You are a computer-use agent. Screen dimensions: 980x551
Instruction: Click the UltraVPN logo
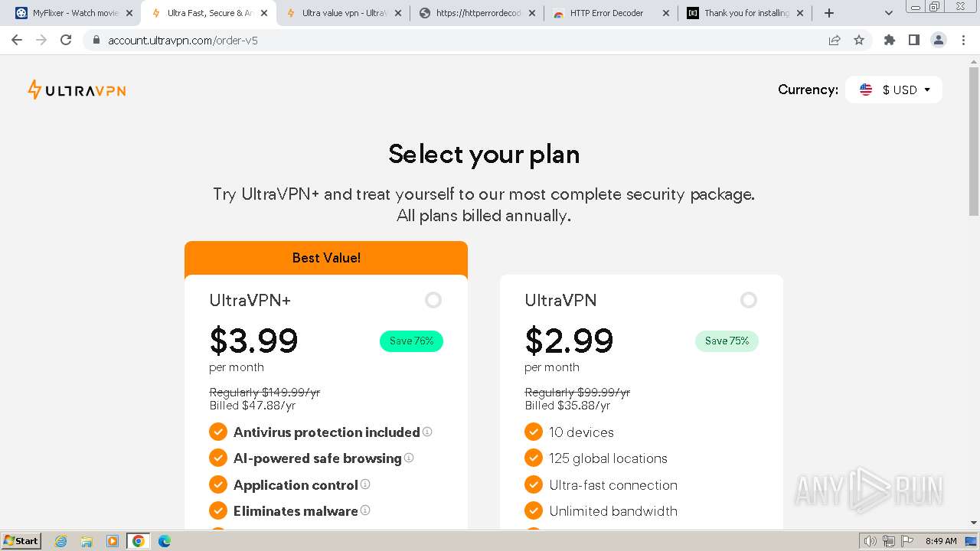[x=77, y=90]
